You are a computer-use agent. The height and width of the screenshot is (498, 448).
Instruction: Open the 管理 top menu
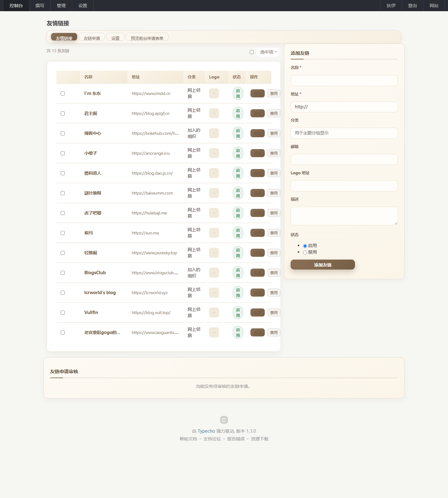(x=61, y=6)
